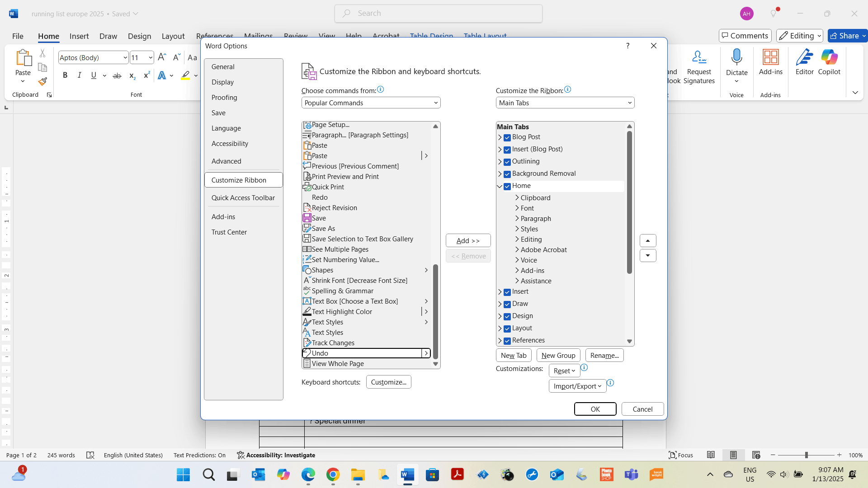Click the zoom slider in status bar

(806, 455)
